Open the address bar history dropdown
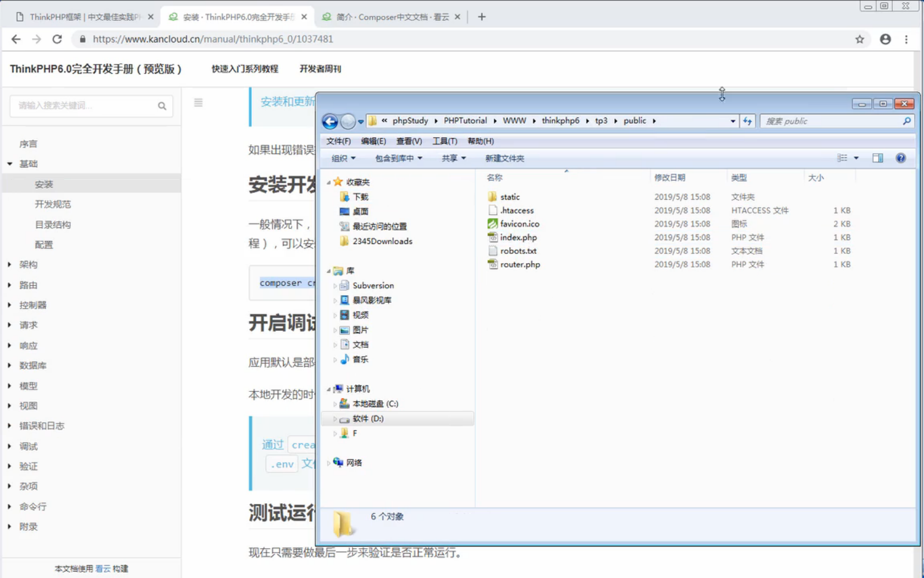This screenshot has height=578, width=924. pos(733,121)
